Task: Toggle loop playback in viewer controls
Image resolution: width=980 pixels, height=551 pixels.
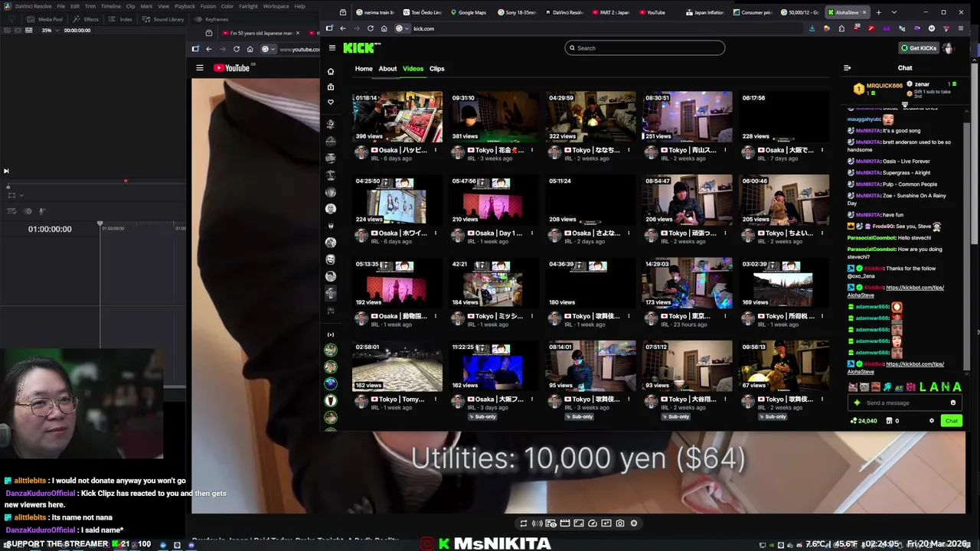Action: (x=524, y=523)
